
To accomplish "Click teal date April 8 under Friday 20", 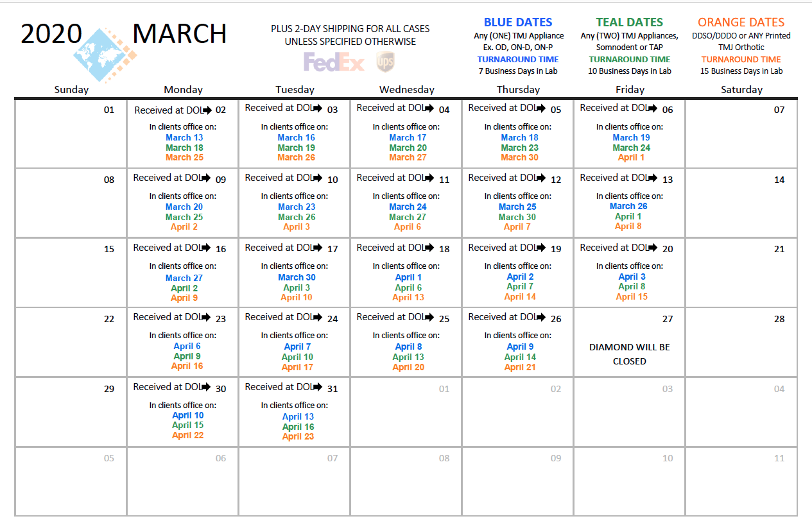I will point(632,287).
